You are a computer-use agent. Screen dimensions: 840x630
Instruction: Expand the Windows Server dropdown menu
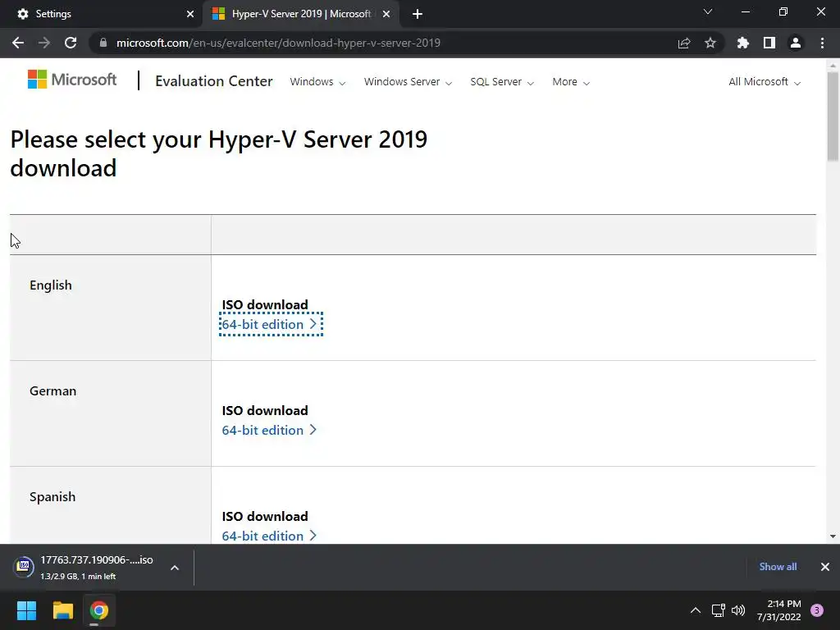pos(408,82)
